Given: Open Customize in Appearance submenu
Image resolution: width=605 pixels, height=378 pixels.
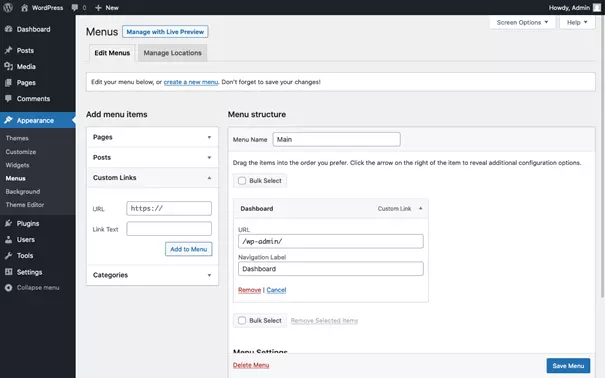Looking at the screenshot, I should point(21,152).
